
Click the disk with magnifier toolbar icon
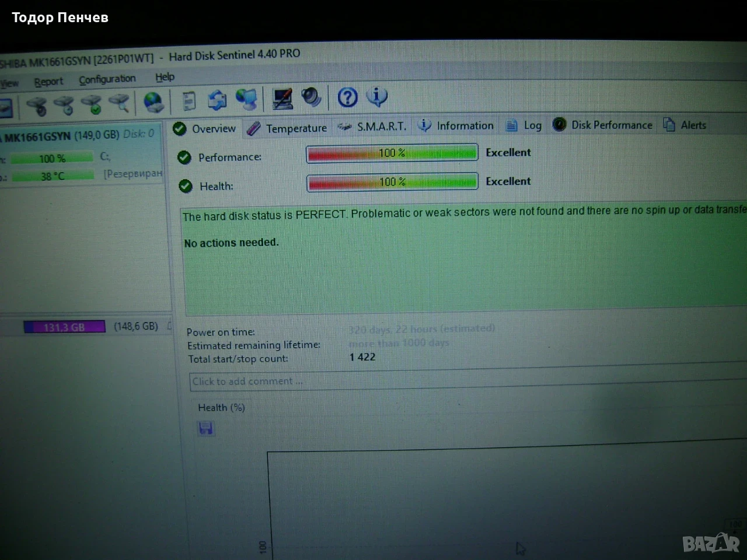[x=120, y=103]
